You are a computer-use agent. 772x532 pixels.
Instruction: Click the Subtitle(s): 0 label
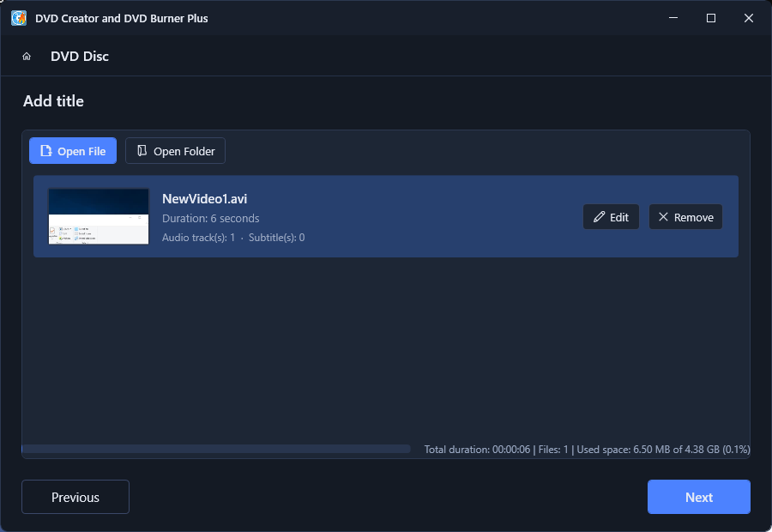click(x=277, y=238)
